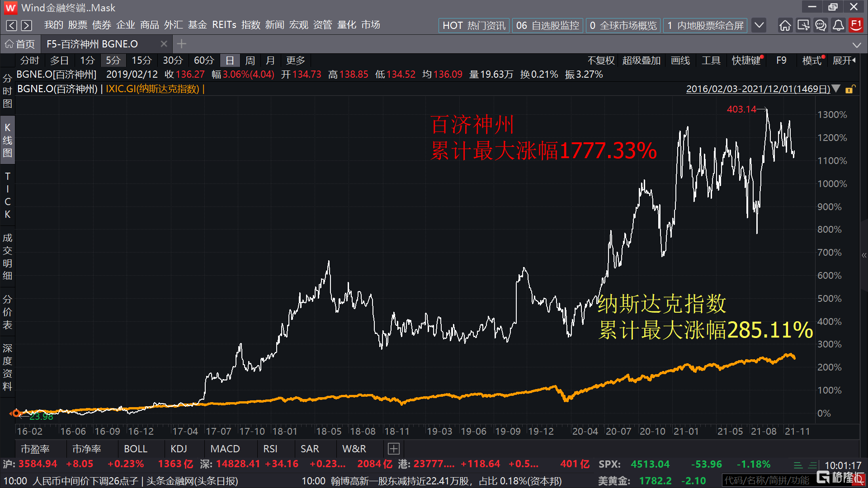Switch to the 首页 home tab
Viewport: 868px width, 488px height.
click(x=20, y=44)
